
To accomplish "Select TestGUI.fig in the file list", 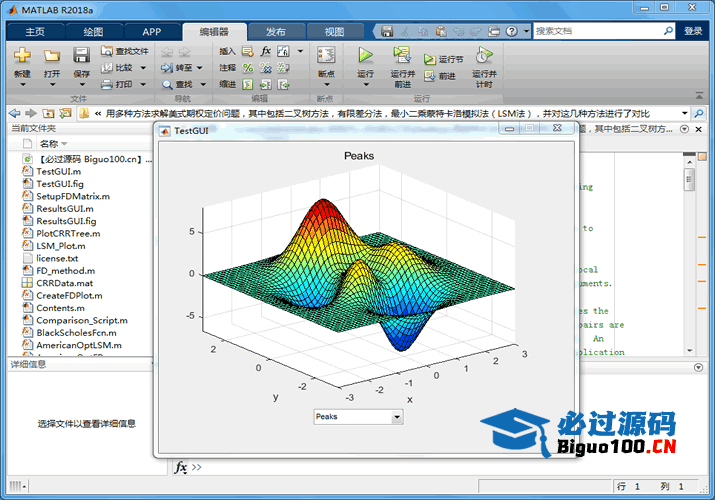I will pos(60,184).
